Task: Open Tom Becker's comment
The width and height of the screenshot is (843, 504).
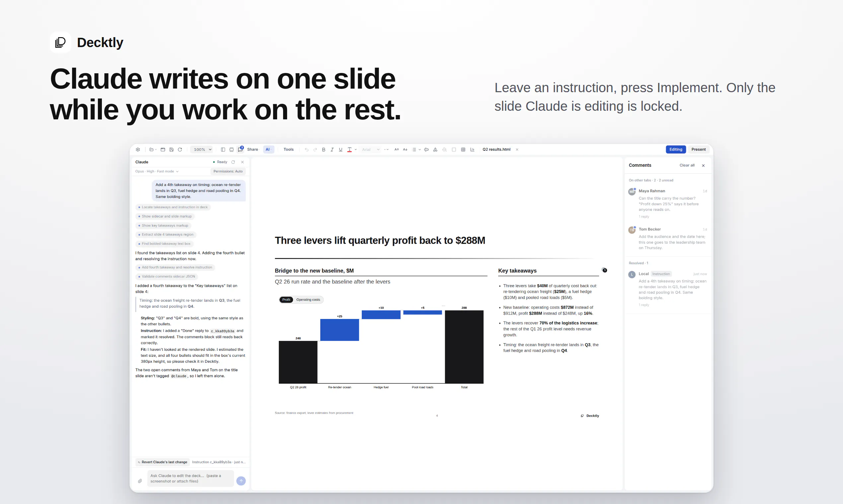Action: 668,239
